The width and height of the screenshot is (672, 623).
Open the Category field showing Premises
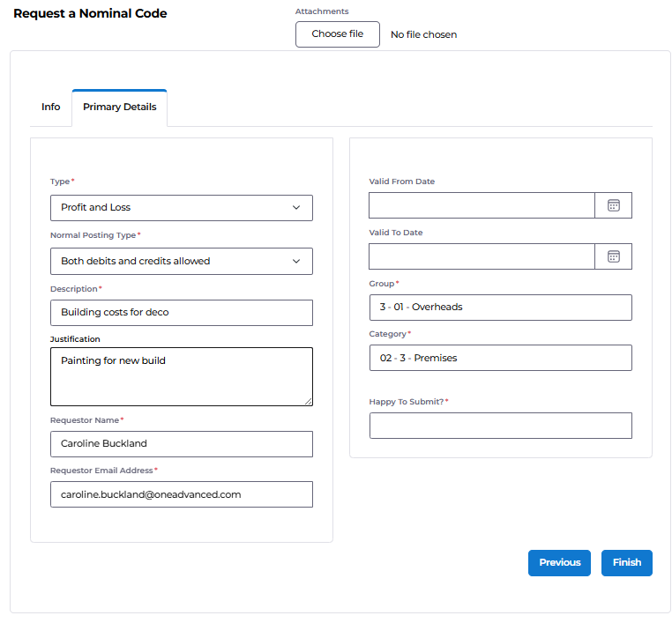point(501,358)
